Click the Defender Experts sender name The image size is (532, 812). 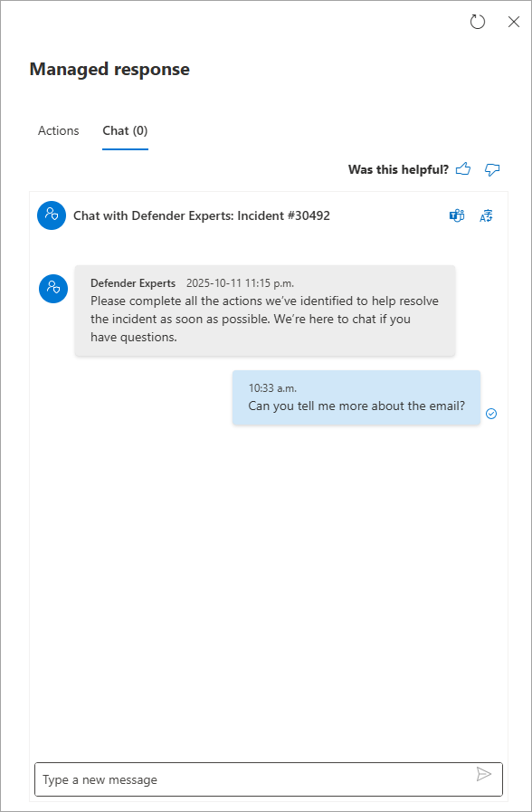click(x=133, y=283)
